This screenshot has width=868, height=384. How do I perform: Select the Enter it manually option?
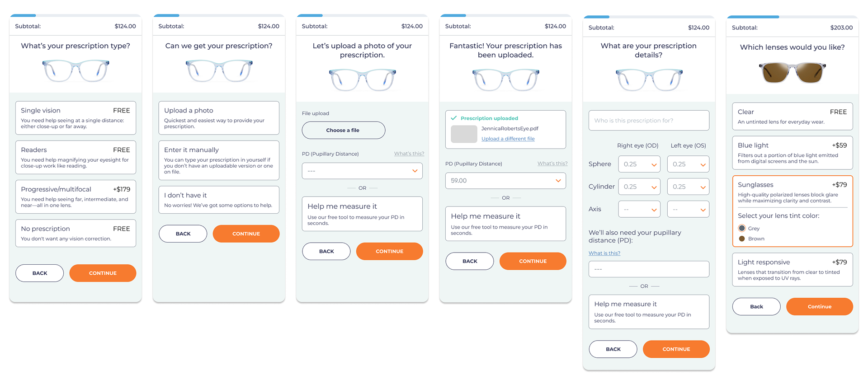point(219,160)
